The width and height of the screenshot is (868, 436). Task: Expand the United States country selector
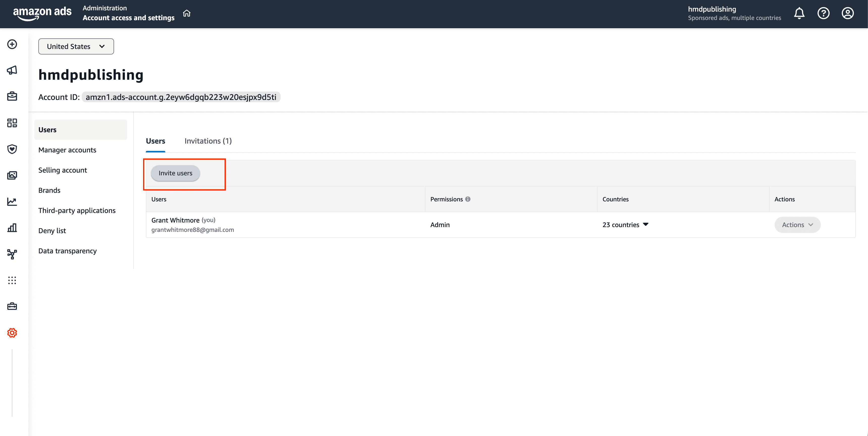76,46
